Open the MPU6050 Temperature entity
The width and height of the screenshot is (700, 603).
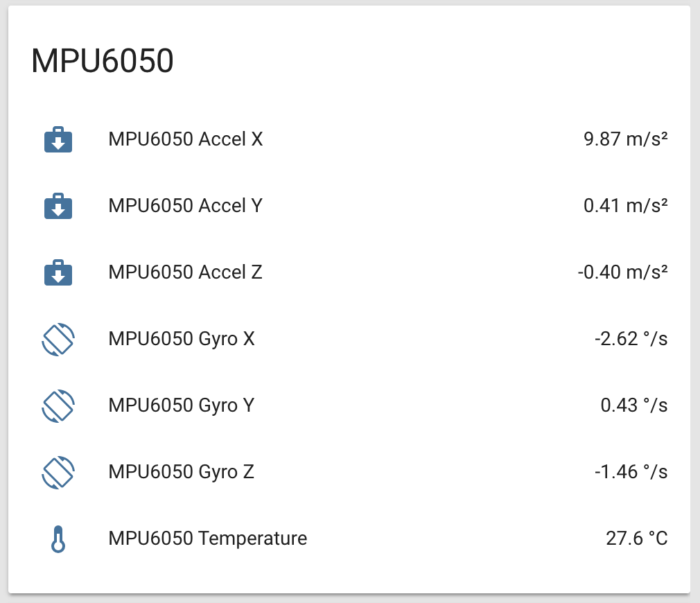click(x=208, y=539)
